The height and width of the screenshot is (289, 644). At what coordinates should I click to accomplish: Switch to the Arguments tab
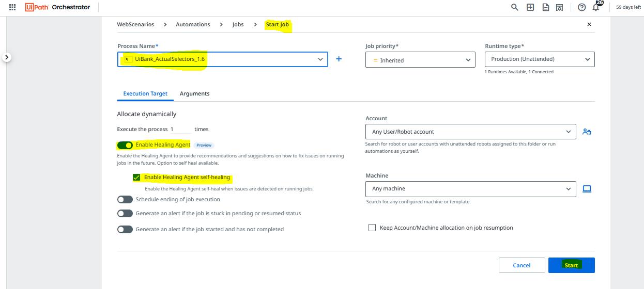tap(194, 93)
